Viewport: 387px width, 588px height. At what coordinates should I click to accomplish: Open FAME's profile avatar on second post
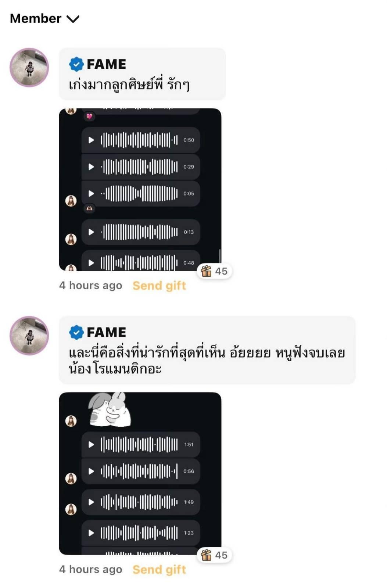29,336
